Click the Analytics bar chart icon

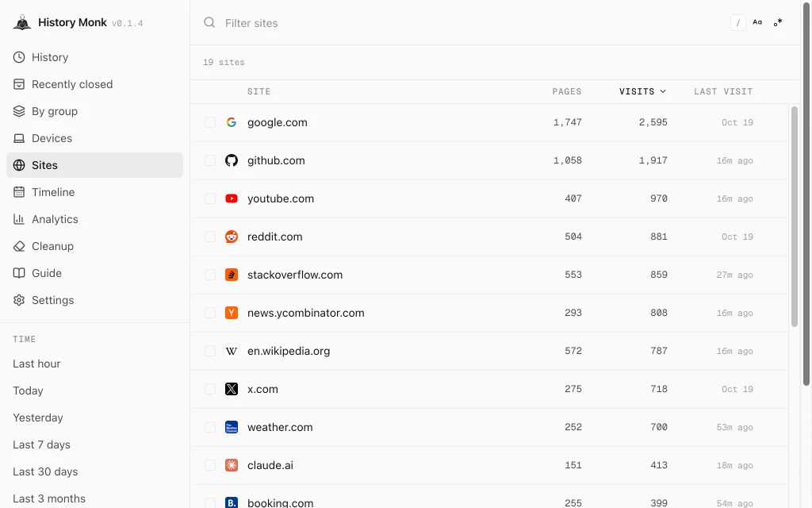19,219
